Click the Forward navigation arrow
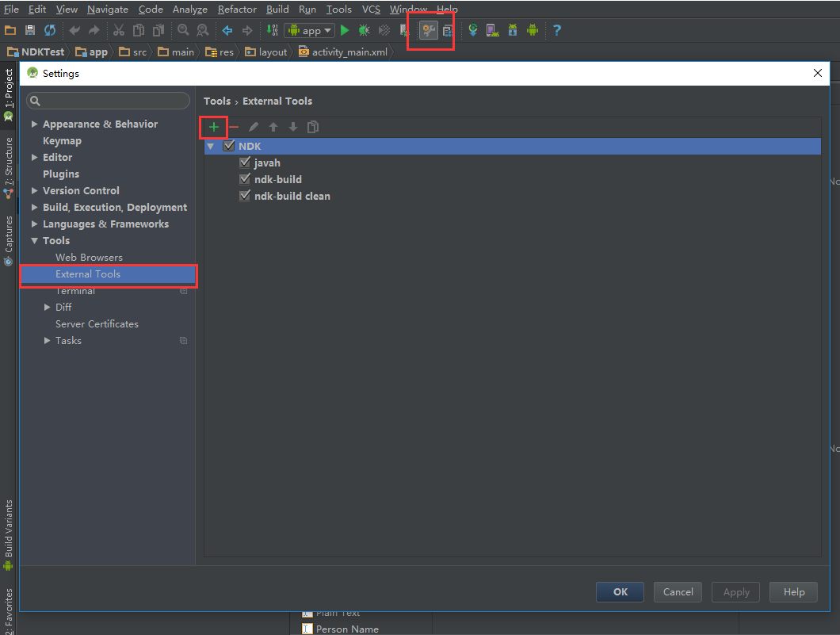Screen dimensions: 840x635 pyautogui.click(x=247, y=31)
